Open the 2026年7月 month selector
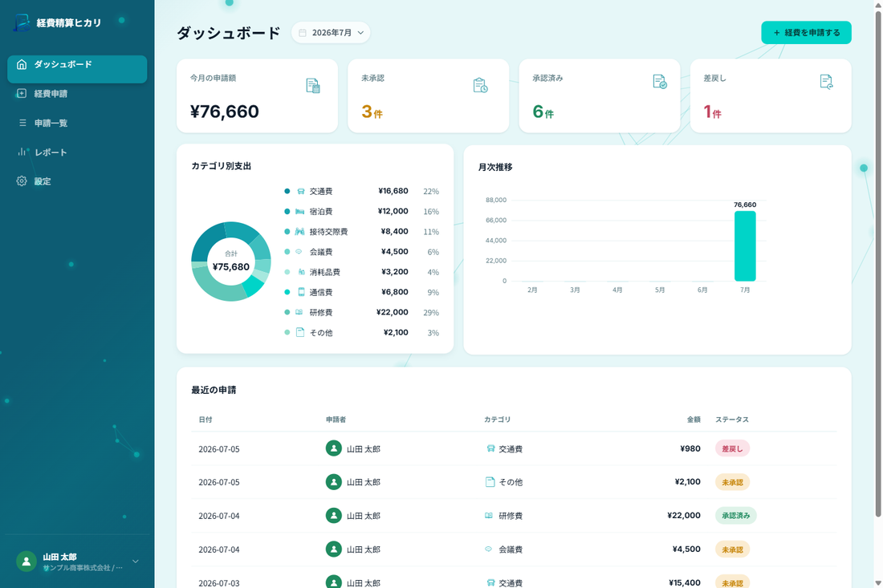This screenshot has height=588, width=883. pos(331,33)
